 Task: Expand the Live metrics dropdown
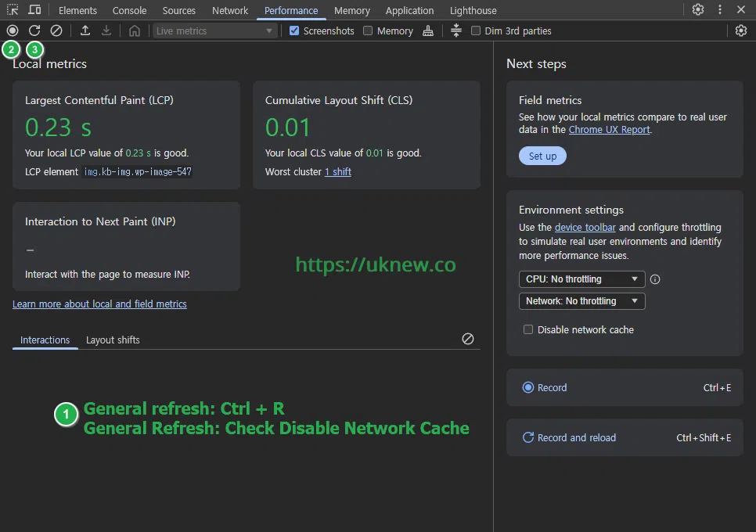(x=215, y=31)
